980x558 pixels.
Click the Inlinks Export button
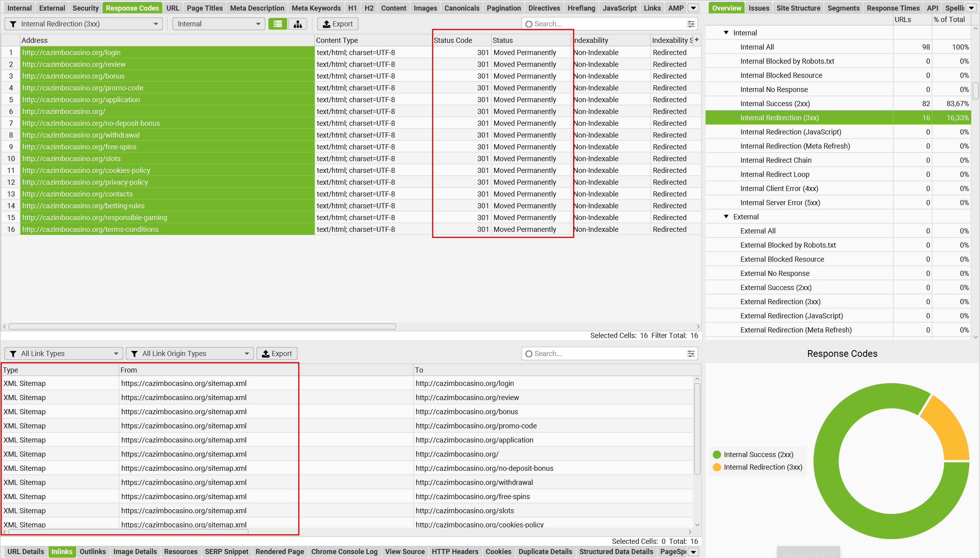coord(277,354)
